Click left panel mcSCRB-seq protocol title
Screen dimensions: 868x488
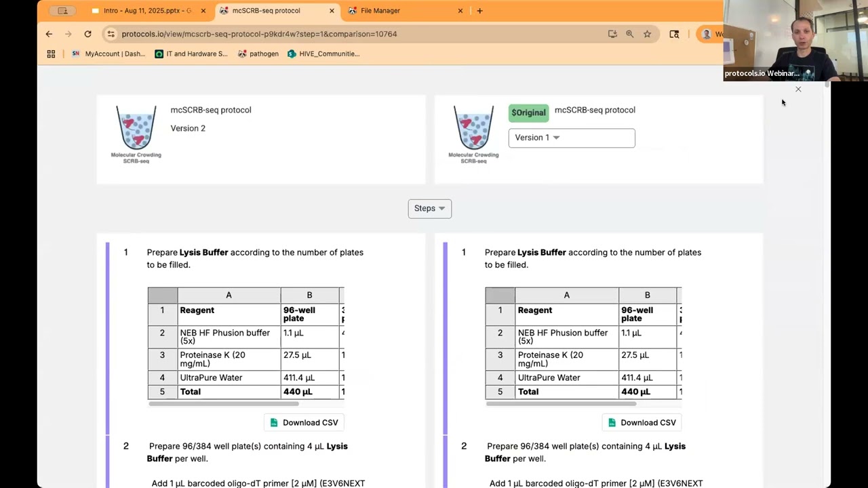click(211, 110)
